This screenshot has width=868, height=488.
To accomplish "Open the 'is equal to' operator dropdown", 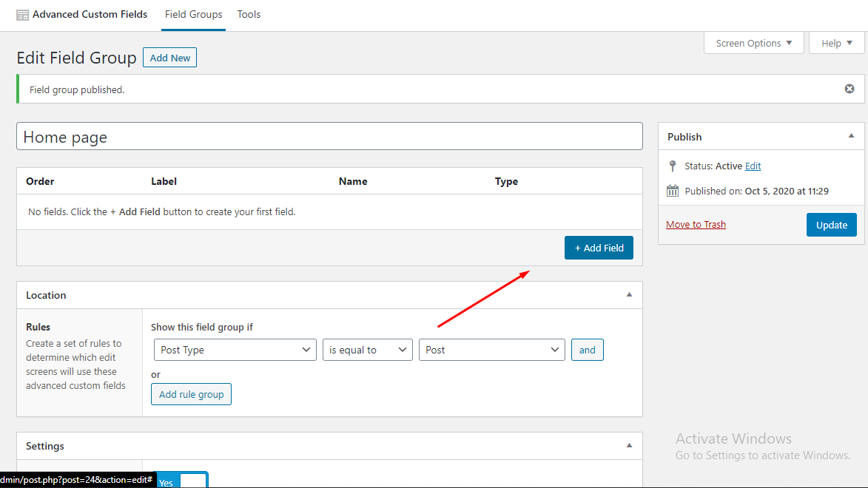I will coord(367,349).
